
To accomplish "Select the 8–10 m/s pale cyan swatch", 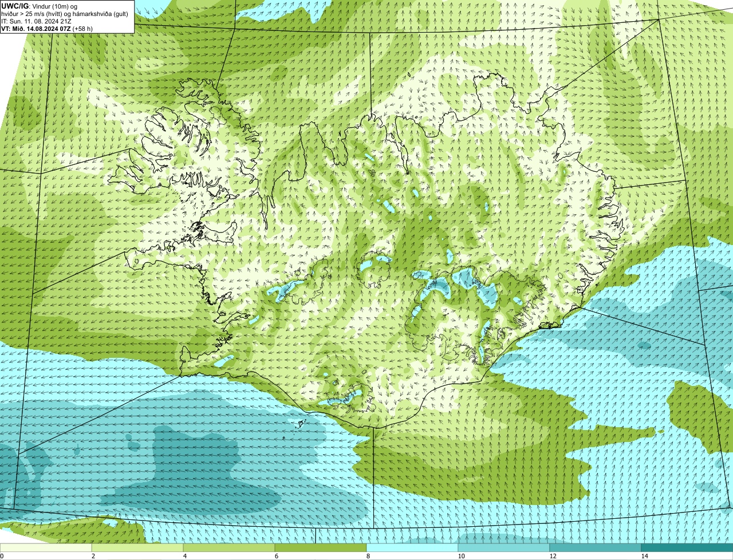I will [412, 547].
